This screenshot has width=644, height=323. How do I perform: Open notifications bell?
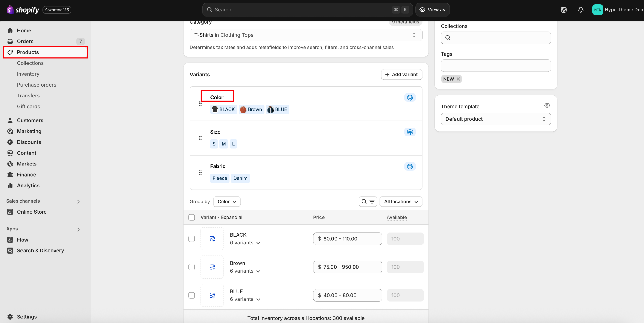click(580, 10)
